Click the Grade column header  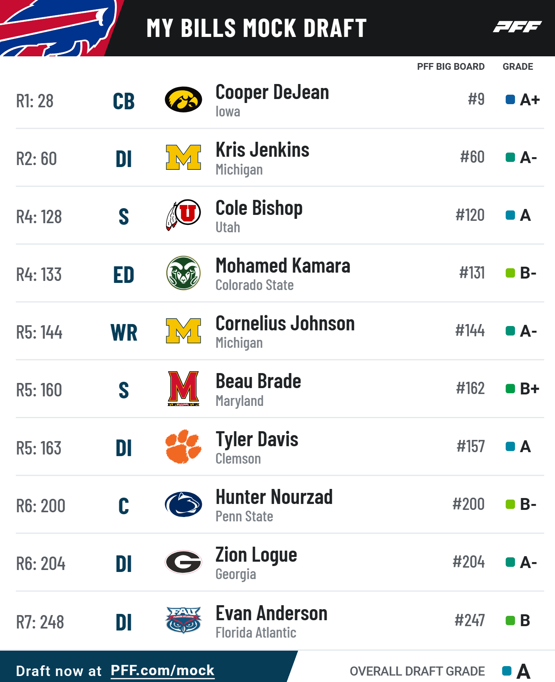(518, 67)
